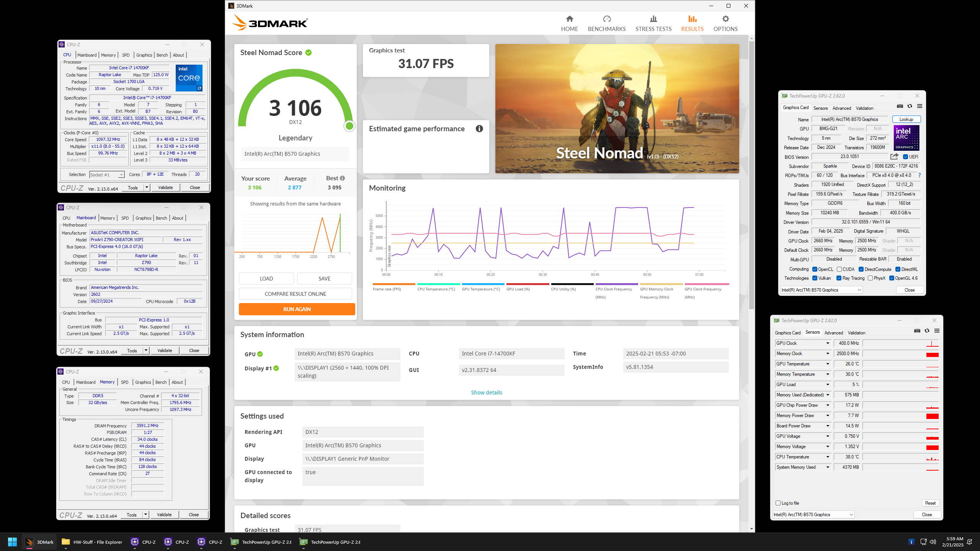Expand System Memory Used sensor dropdown
980x551 pixels.
click(x=828, y=467)
